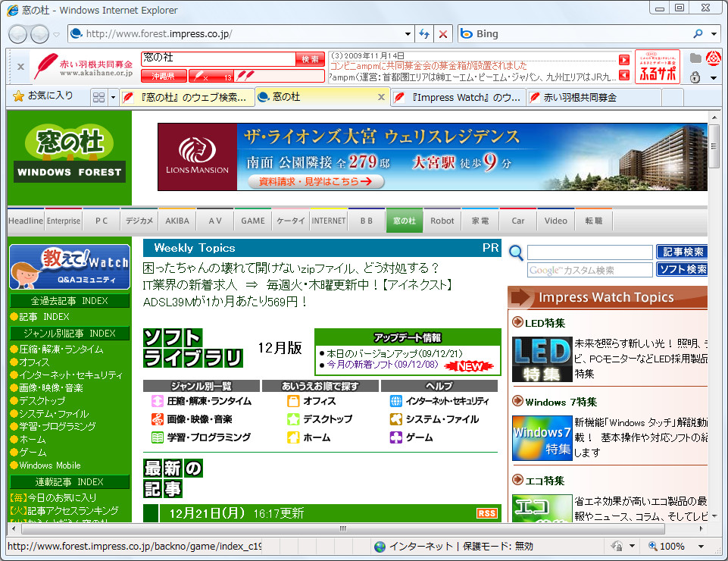Open 全過去記事 INDEX in sidebar
The image size is (728, 561).
point(70,301)
